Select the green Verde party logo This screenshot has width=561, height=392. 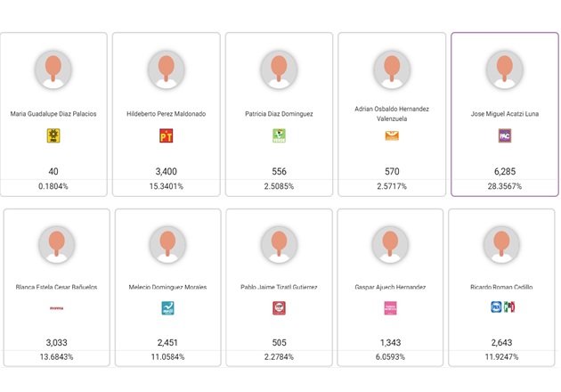coord(279,135)
